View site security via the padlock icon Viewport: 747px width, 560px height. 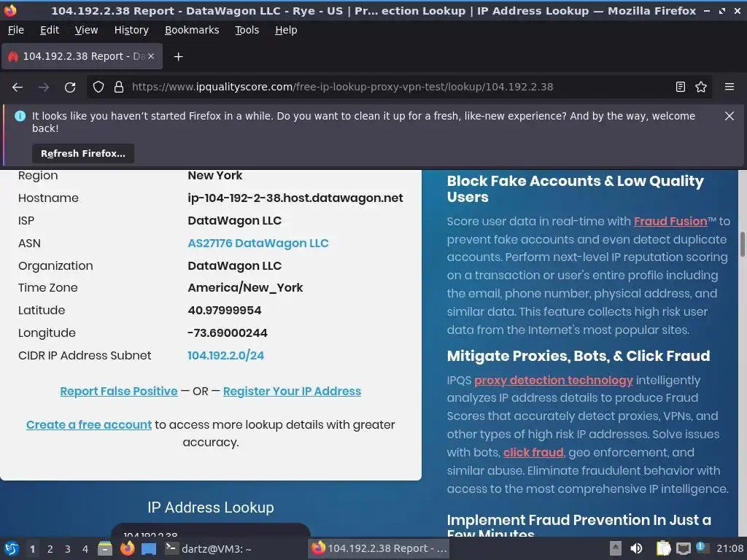coord(119,87)
